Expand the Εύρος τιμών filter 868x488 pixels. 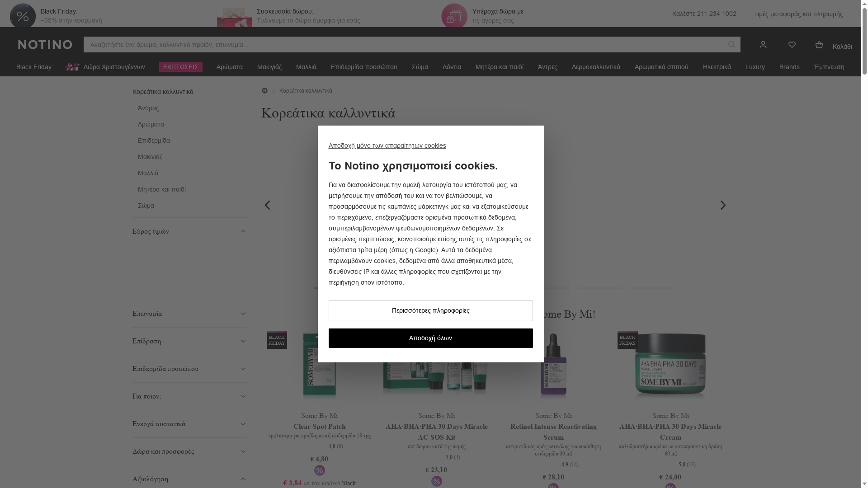point(189,231)
